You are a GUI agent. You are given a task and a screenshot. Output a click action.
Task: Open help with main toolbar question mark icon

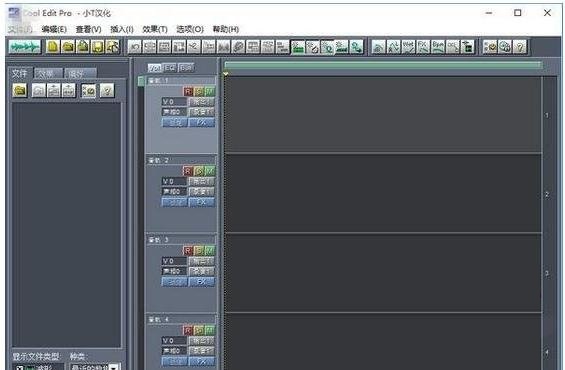(x=520, y=47)
